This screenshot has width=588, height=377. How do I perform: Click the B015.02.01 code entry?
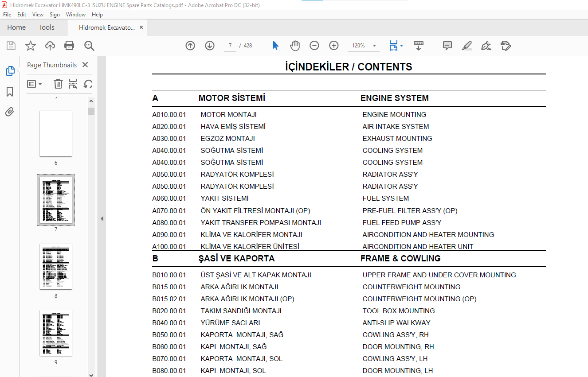coord(169,299)
